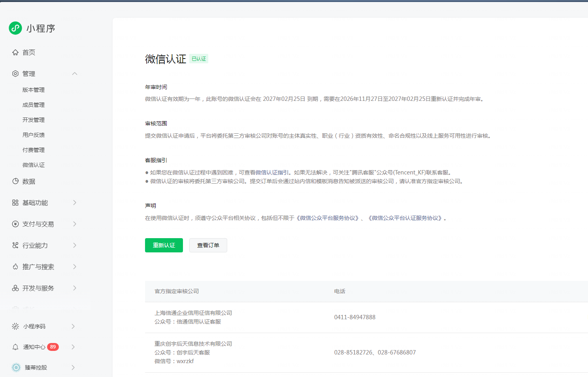Click the 已认证 status tag

tap(199, 59)
